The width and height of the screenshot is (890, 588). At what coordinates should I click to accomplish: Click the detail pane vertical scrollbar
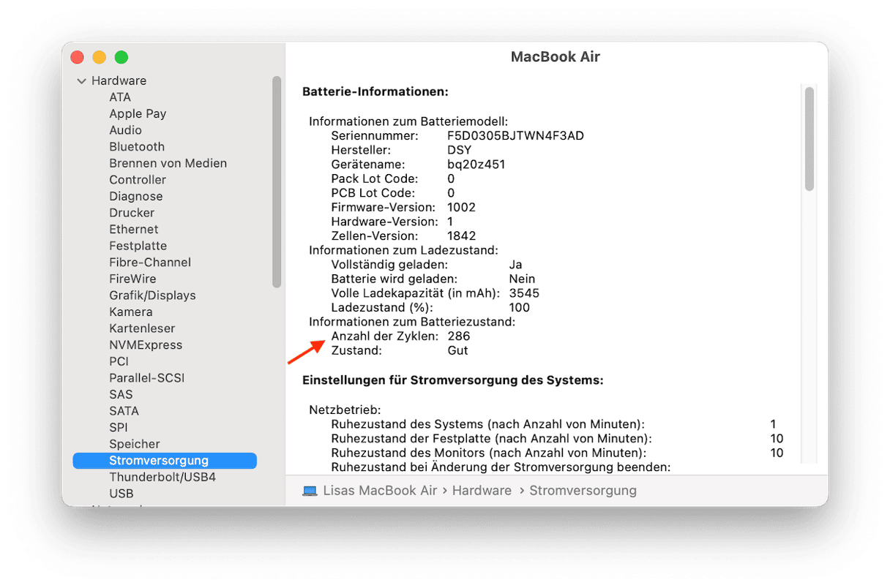click(809, 139)
